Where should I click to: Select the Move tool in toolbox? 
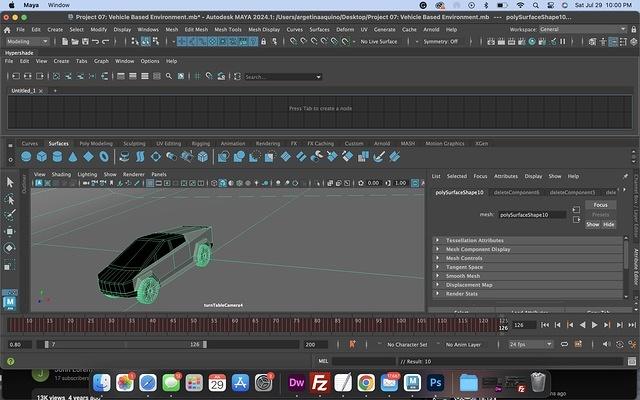tap(10, 231)
